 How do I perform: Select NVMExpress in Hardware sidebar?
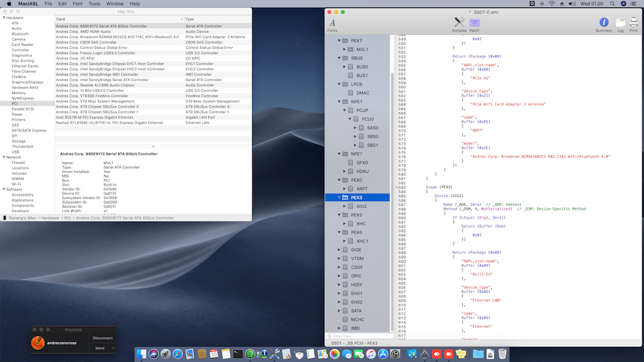(x=22, y=98)
